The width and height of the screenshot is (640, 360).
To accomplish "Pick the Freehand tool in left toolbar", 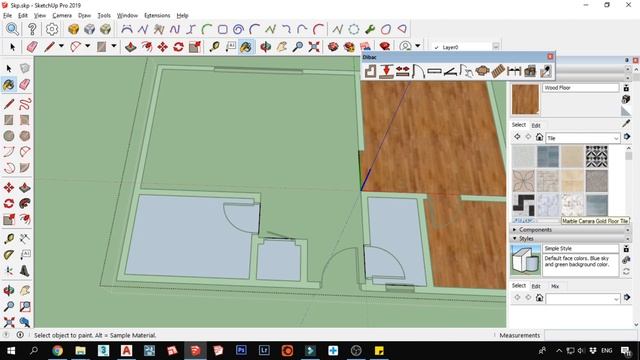I will coord(25,104).
